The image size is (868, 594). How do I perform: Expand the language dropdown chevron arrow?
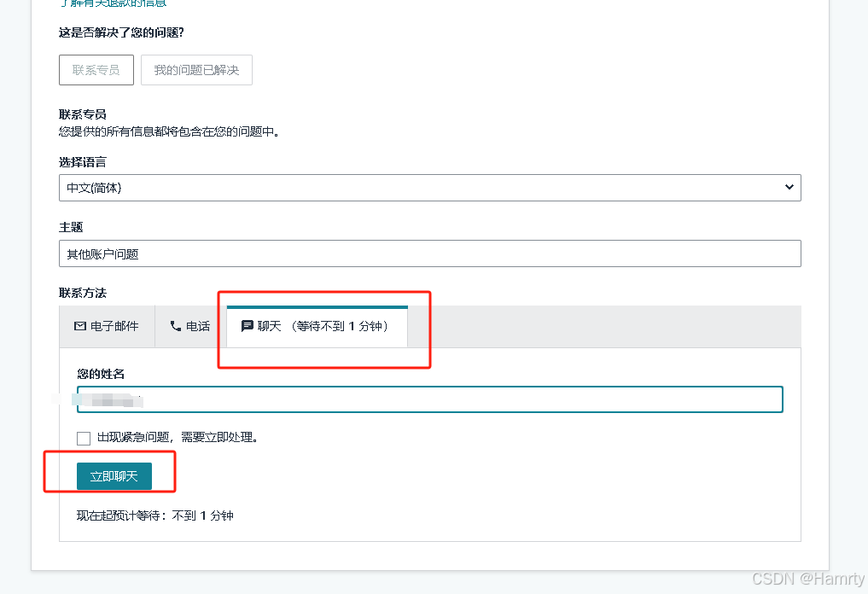click(x=789, y=187)
